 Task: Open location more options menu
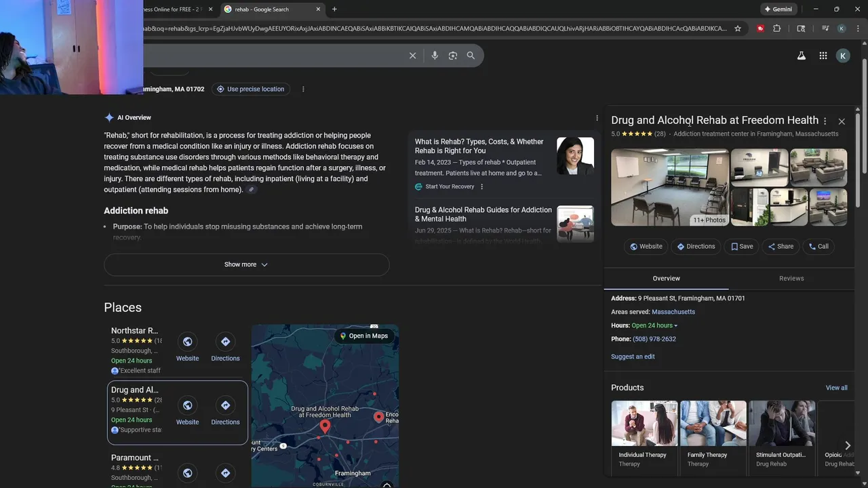[x=303, y=89]
